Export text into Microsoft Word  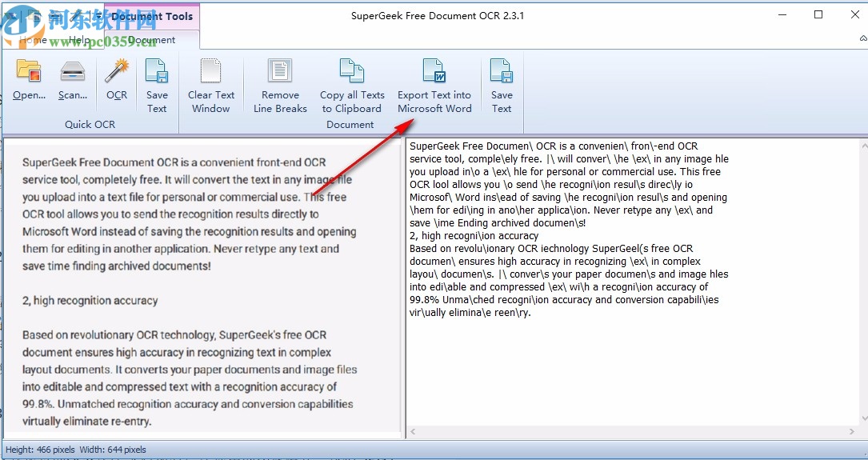point(434,86)
